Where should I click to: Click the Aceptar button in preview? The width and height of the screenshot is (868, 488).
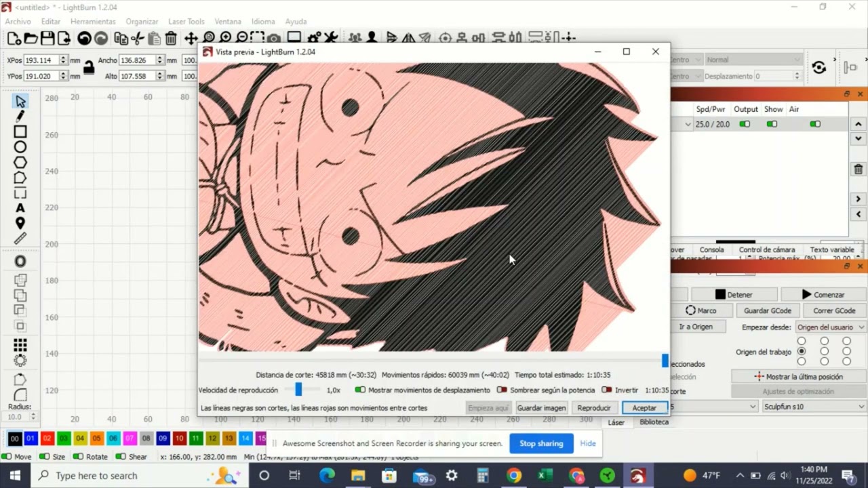[644, 408]
